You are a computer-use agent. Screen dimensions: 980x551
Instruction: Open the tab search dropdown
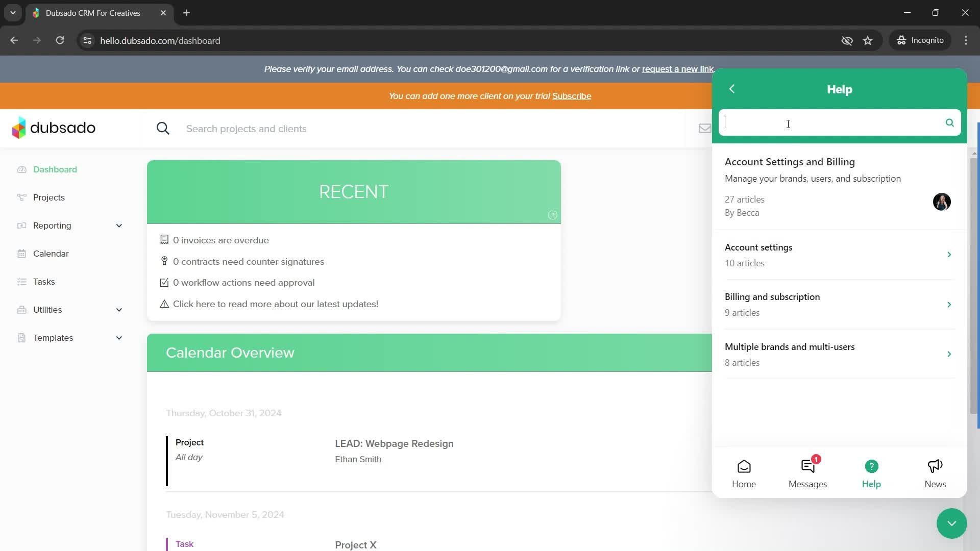pyautogui.click(x=13, y=13)
